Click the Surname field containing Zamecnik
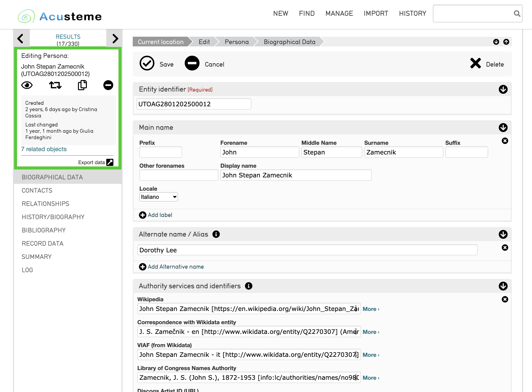 tap(404, 152)
